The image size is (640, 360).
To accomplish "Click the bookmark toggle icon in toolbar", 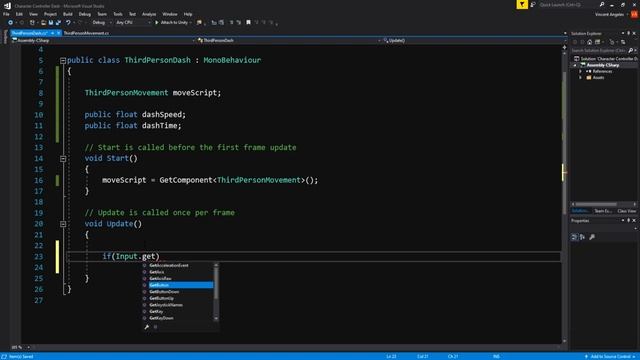I will coord(248,22).
